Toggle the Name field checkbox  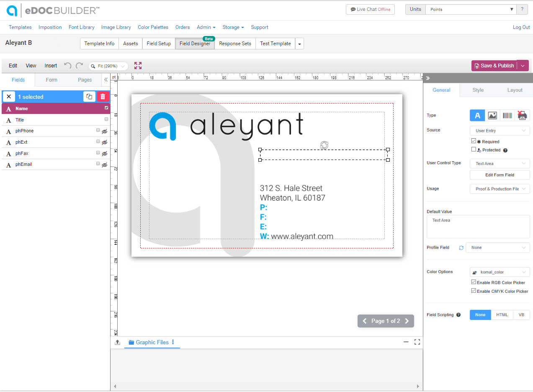pos(106,108)
